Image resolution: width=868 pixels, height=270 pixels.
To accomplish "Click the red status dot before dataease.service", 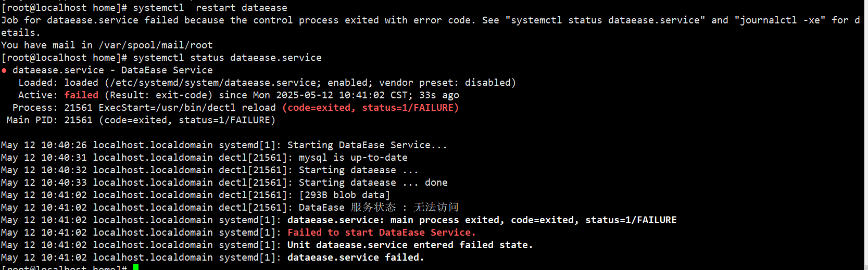I will 4,70.
